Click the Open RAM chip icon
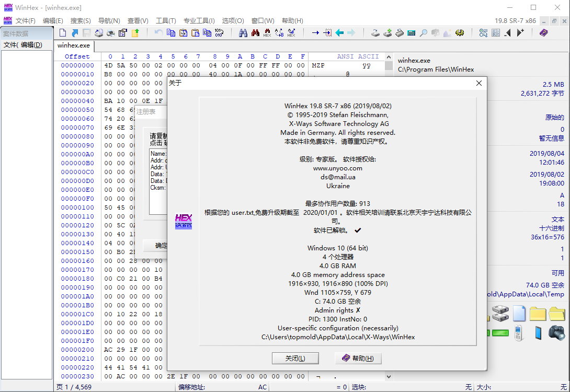Image resolution: width=570 pixels, height=392 pixels. click(400, 33)
